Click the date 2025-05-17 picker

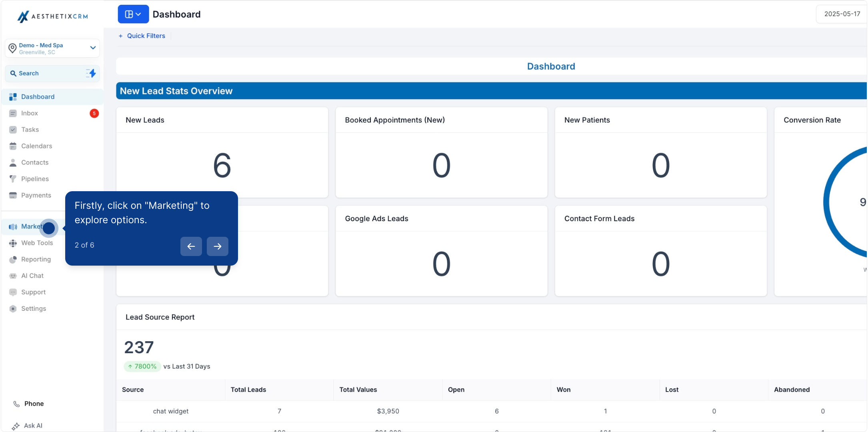pos(842,14)
